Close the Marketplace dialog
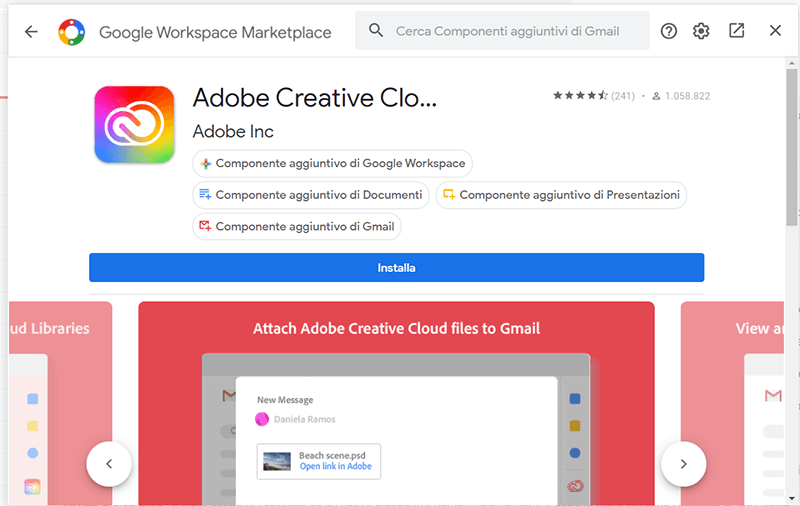800x506 pixels. pyautogui.click(x=775, y=31)
